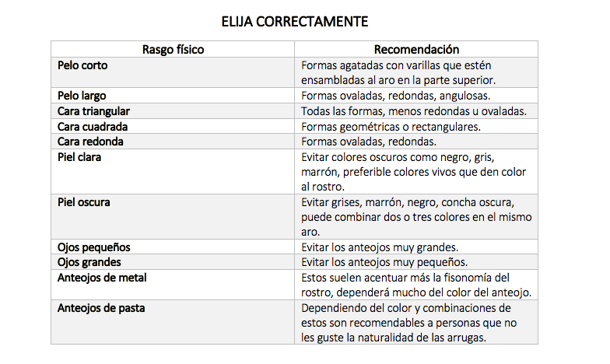Select the Cara triangular cell
Screen dimensions: 610x364
pos(93,111)
